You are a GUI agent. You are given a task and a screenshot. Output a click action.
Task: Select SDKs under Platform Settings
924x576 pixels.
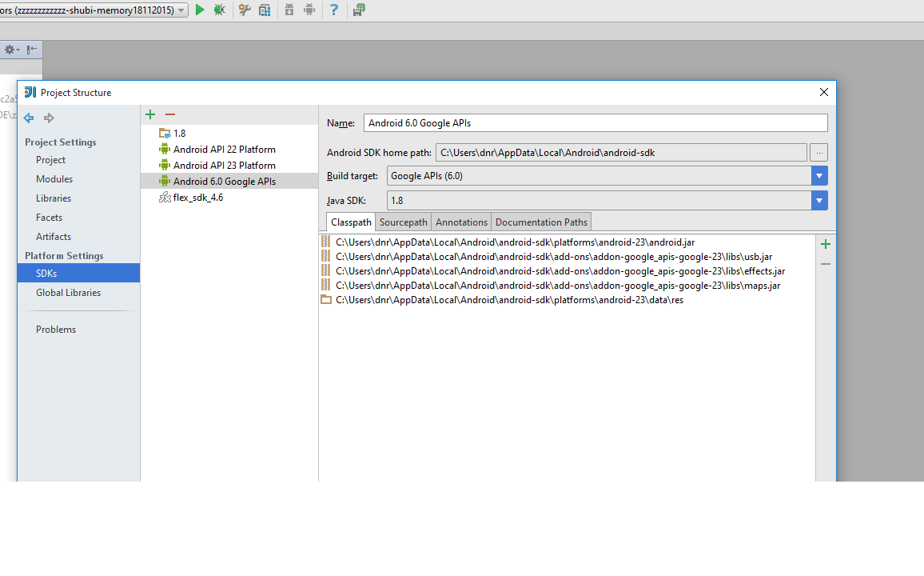pyautogui.click(x=78, y=273)
